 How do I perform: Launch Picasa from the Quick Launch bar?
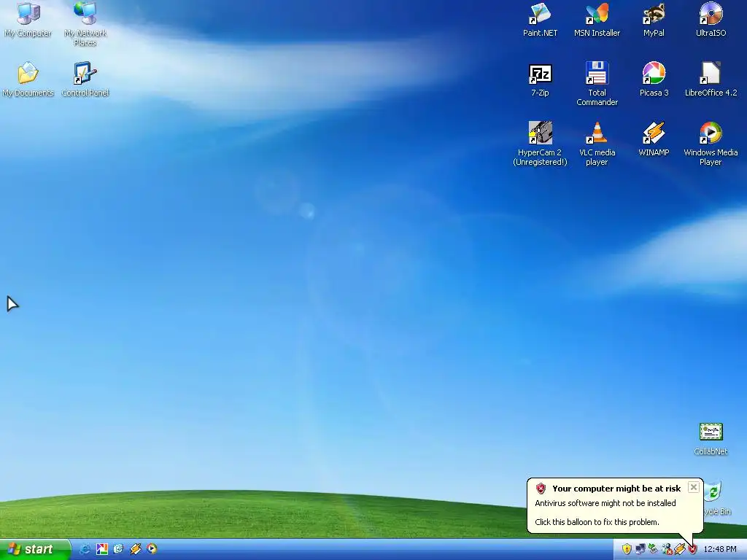click(x=102, y=549)
